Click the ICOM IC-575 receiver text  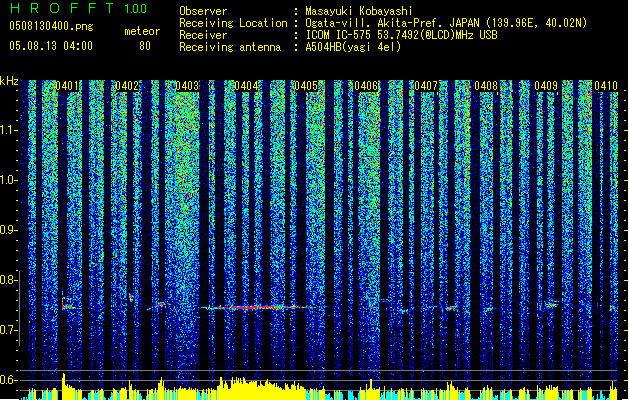pos(402,35)
